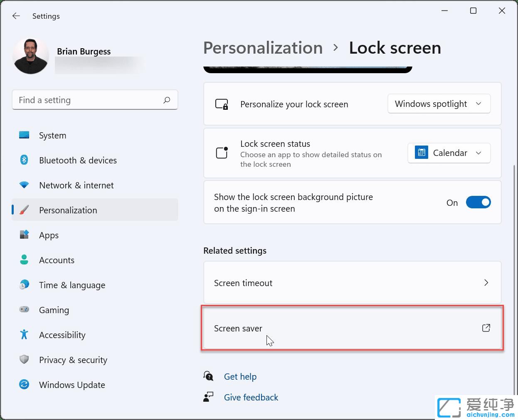Click the Give feedback link

[x=251, y=398]
